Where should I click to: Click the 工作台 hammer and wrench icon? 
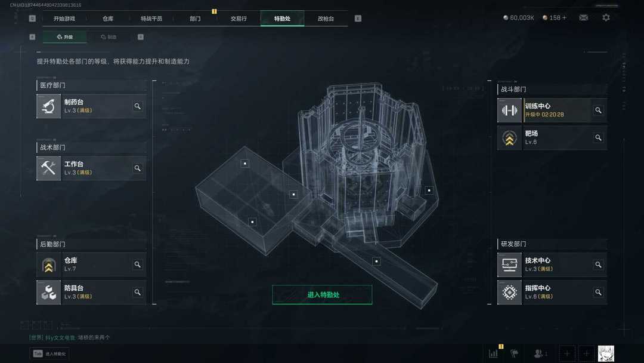48,168
